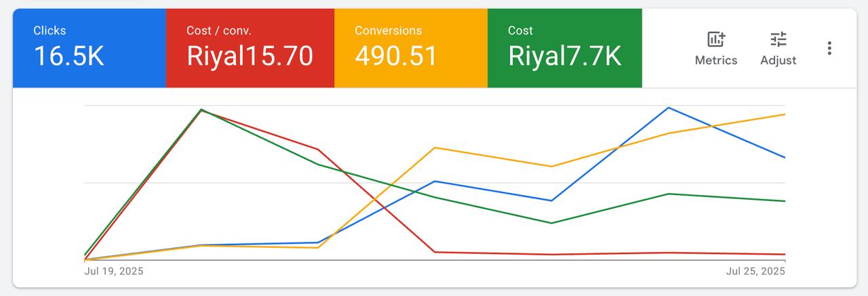This screenshot has width=868, height=296.
Task: Select the blue Clicks metric label
Action: point(50,30)
